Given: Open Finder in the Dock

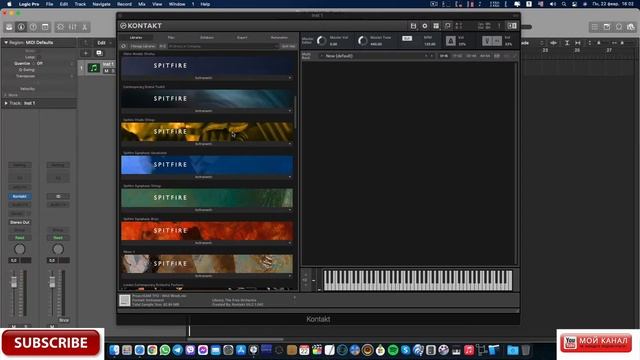Looking at the screenshot, I should click(114, 350).
